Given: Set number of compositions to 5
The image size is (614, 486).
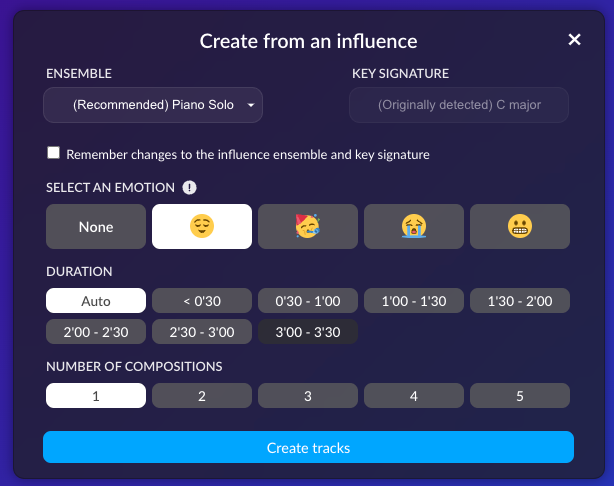Looking at the screenshot, I should coord(520,396).
